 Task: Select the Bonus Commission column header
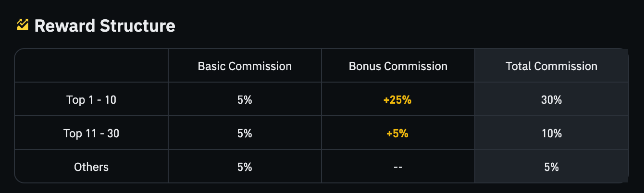(x=398, y=66)
